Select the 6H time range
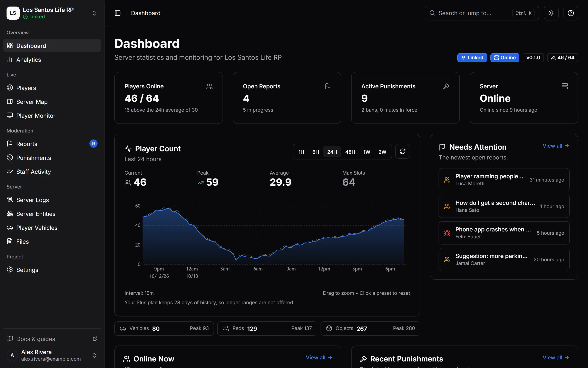 (x=315, y=152)
